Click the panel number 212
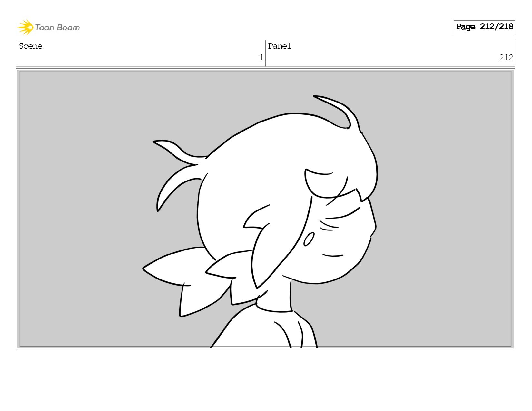Viewport: 532px width, 411px height. (506, 58)
